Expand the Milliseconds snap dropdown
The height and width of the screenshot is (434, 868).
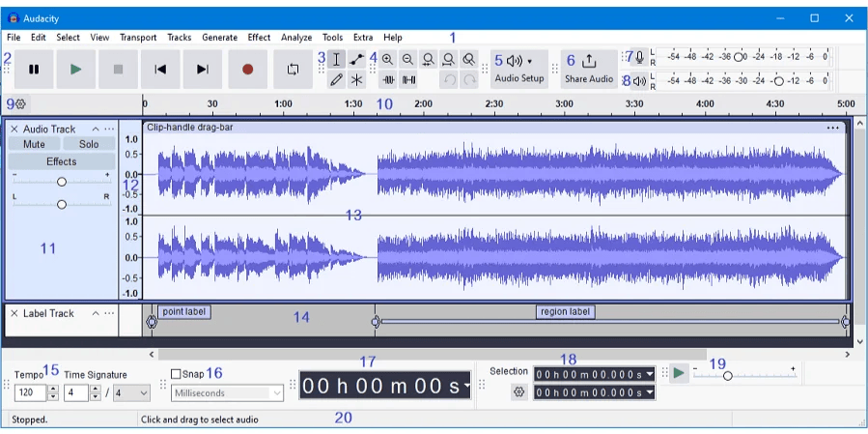click(x=228, y=393)
